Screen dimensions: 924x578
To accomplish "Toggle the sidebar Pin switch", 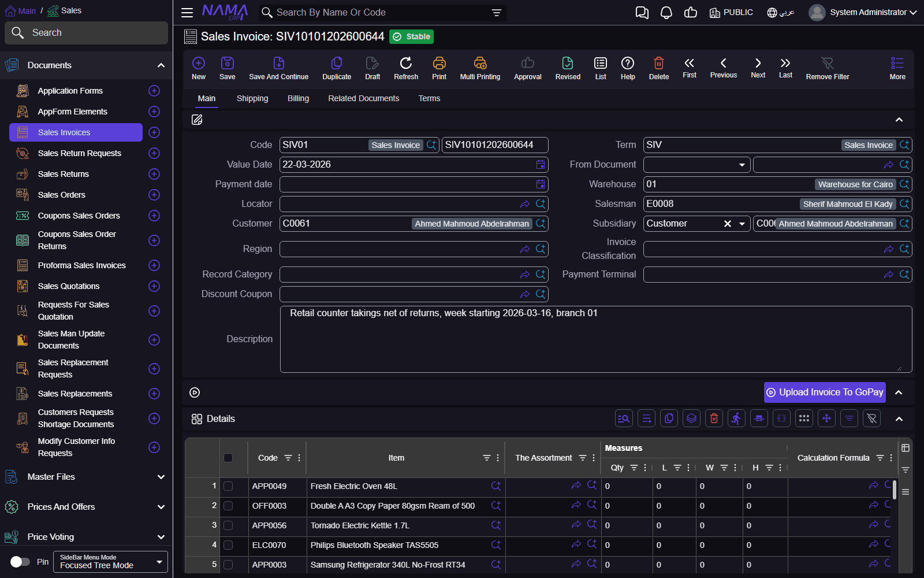I will coord(20,562).
